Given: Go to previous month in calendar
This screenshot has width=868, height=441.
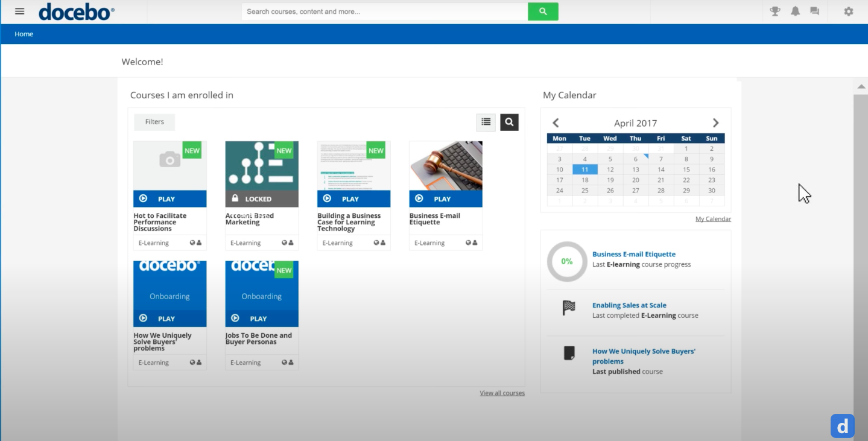Looking at the screenshot, I should click(556, 123).
